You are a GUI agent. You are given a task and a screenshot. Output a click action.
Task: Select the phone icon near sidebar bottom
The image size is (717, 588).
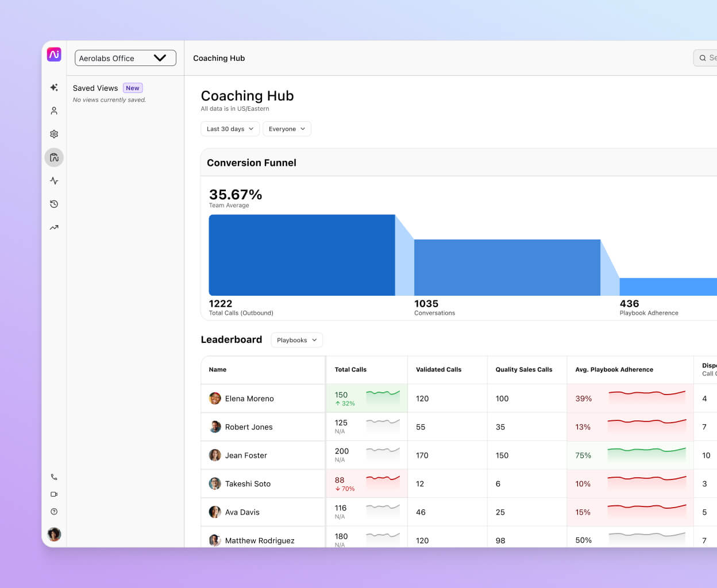pyautogui.click(x=54, y=477)
